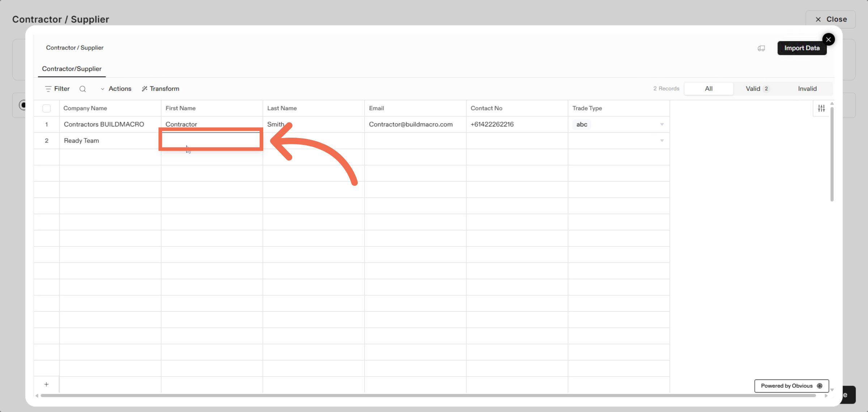Show All records tab
This screenshot has height=412, width=868.
(x=709, y=89)
